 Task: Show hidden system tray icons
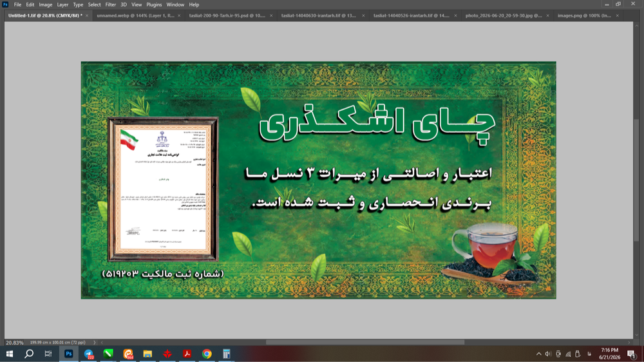[538, 354]
